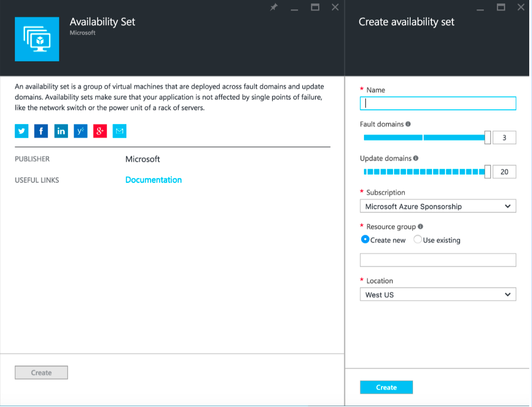Focus the Name text field

coord(438,103)
